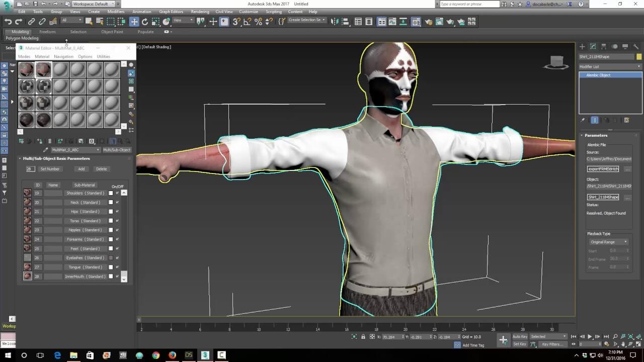Image resolution: width=644 pixels, height=362 pixels.
Task: Open Firefox from the Windows taskbar
Action: pyautogui.click(x=173, y=355)
